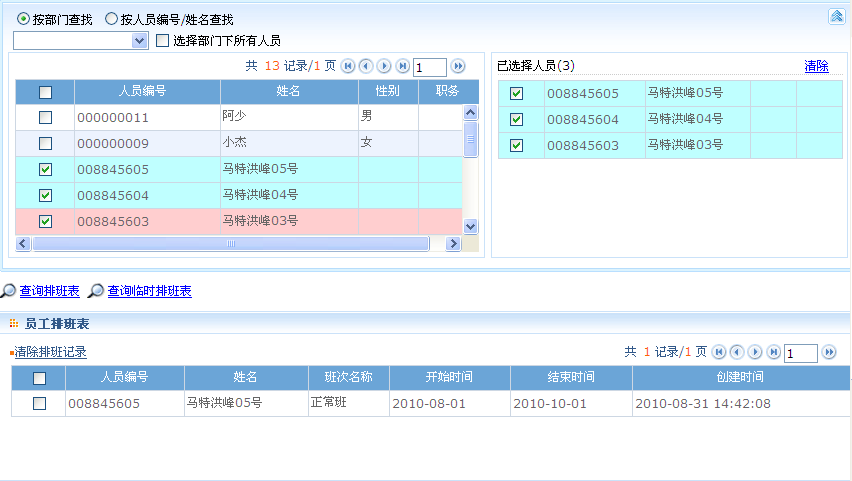Click the page number field in schedule pager

pos(800,353)
